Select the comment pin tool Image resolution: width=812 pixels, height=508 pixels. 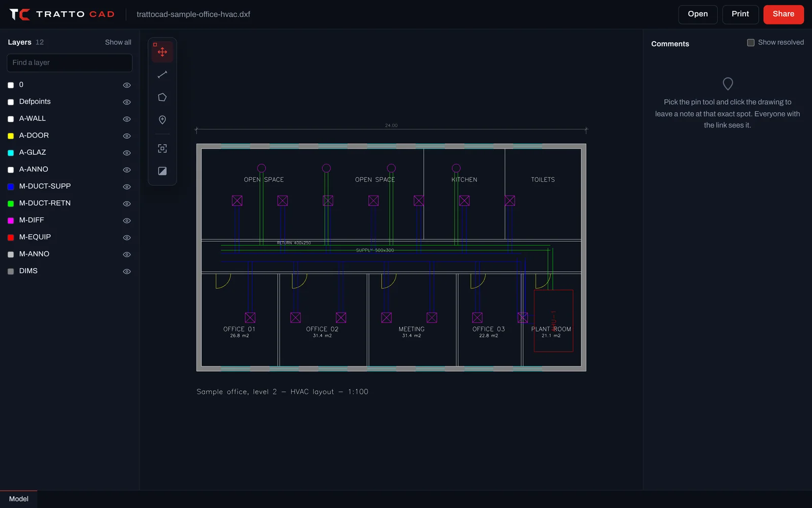(162, 120)
